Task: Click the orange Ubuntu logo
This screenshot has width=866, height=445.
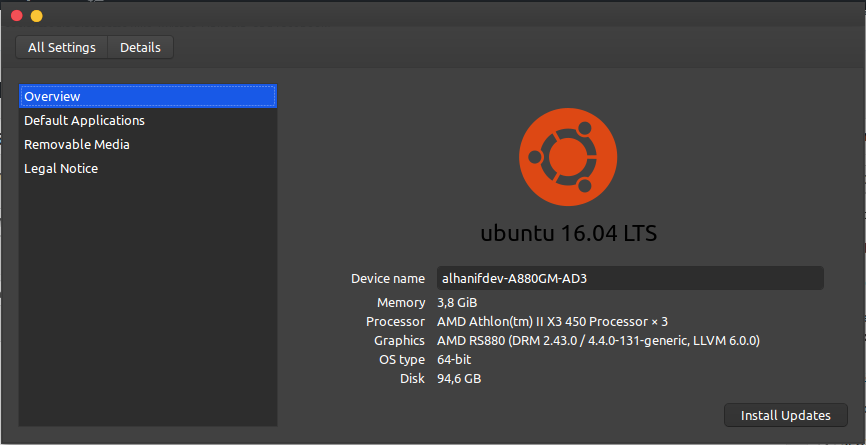Action: (x=568, y=157)
